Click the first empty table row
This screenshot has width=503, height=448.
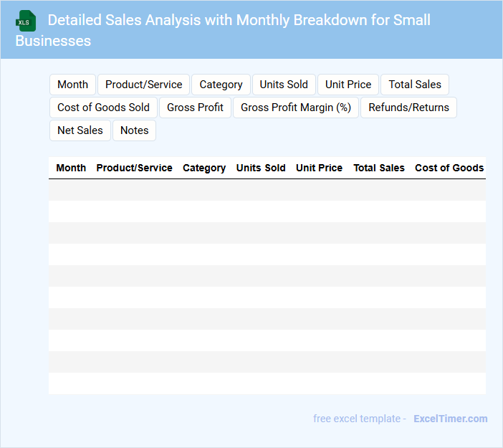click(267, 190)
